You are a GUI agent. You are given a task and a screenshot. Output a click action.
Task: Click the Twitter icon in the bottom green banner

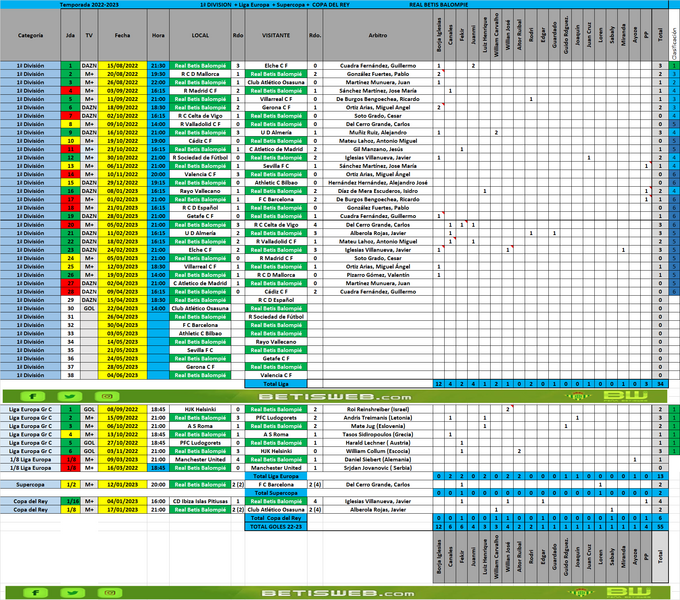point(73,593)
